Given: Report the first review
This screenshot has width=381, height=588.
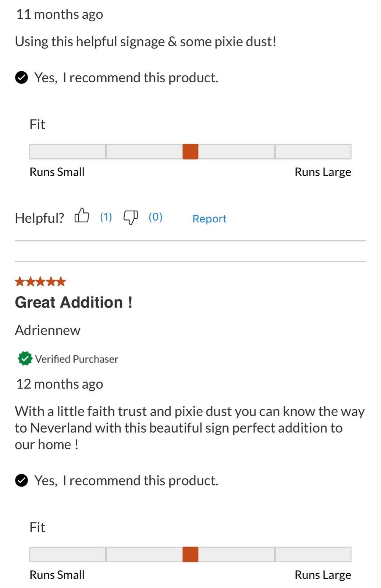Looking at the screenshot, I should (x=209, y=219).
